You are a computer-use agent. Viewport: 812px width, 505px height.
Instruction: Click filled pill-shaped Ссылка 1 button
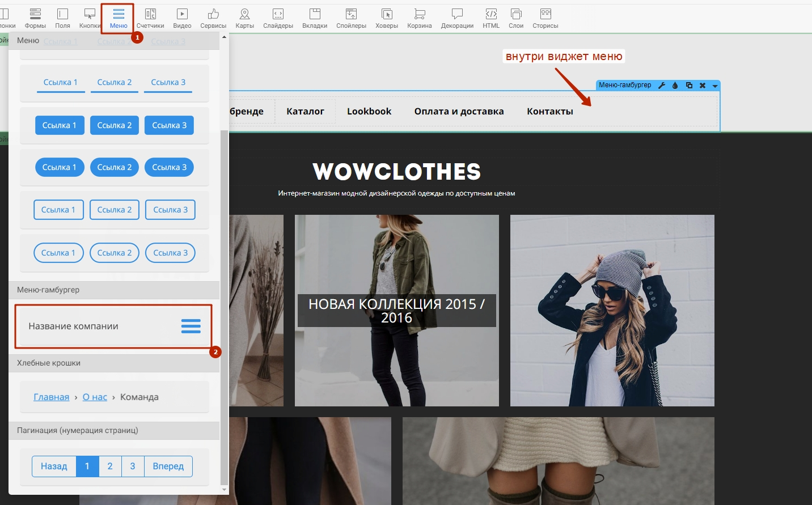60,167
